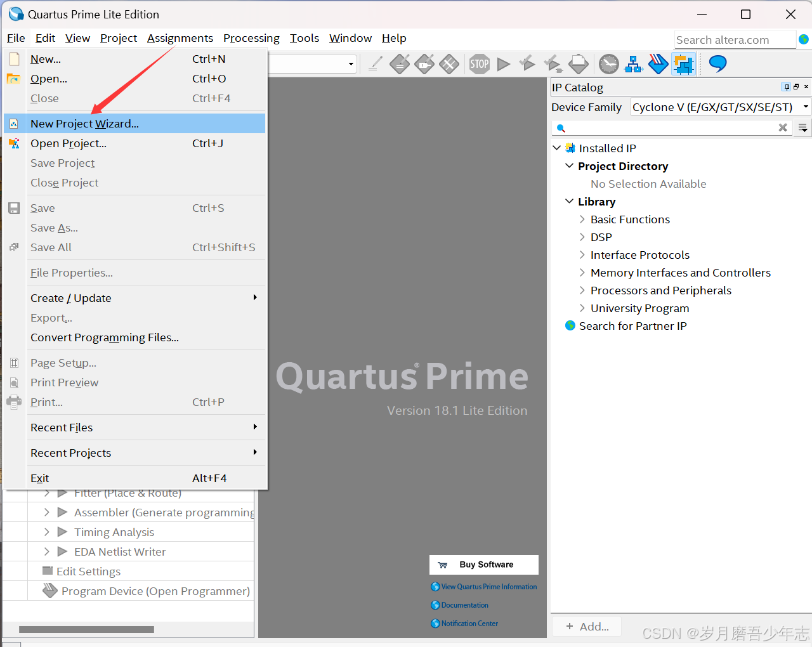Open the Processing menu
Screen dimensions: 812x647
[x=251, y=38]
